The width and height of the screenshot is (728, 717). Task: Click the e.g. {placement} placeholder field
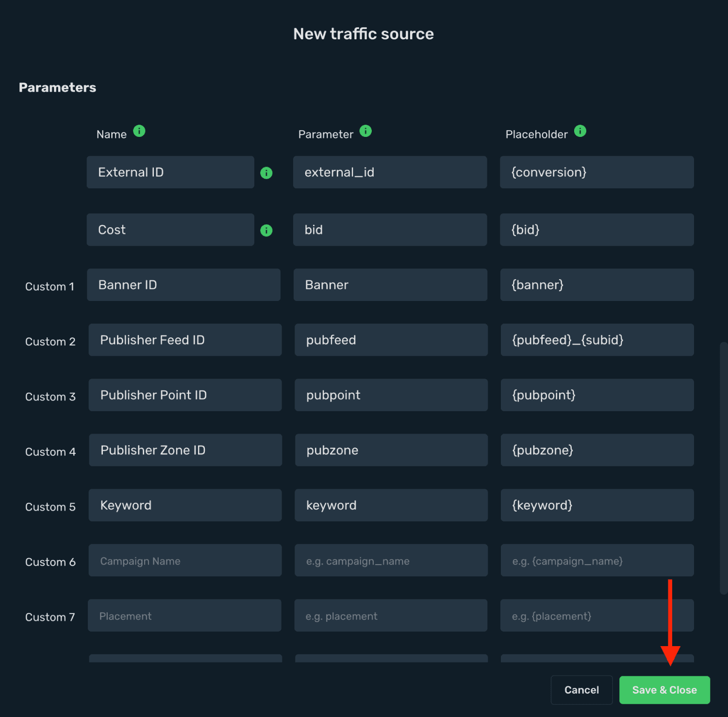pos(597,616)
